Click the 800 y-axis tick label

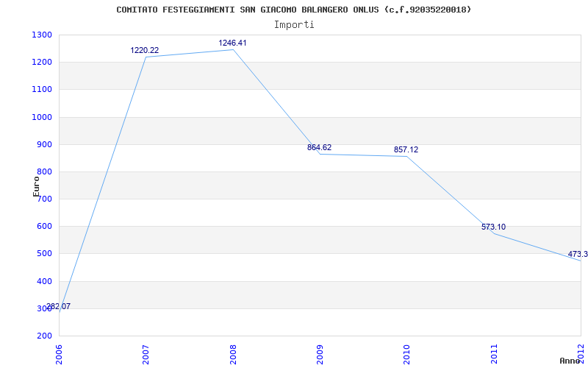click(44, 172)
